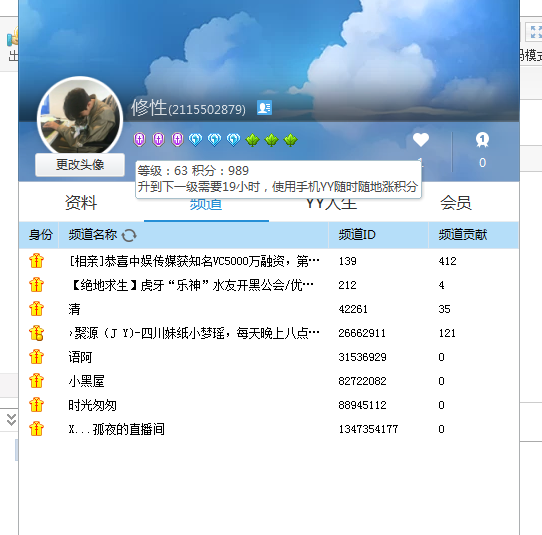542x535 pixels.
Task: Open the channel named 小黑屋
Action: (x=86, y=381)
